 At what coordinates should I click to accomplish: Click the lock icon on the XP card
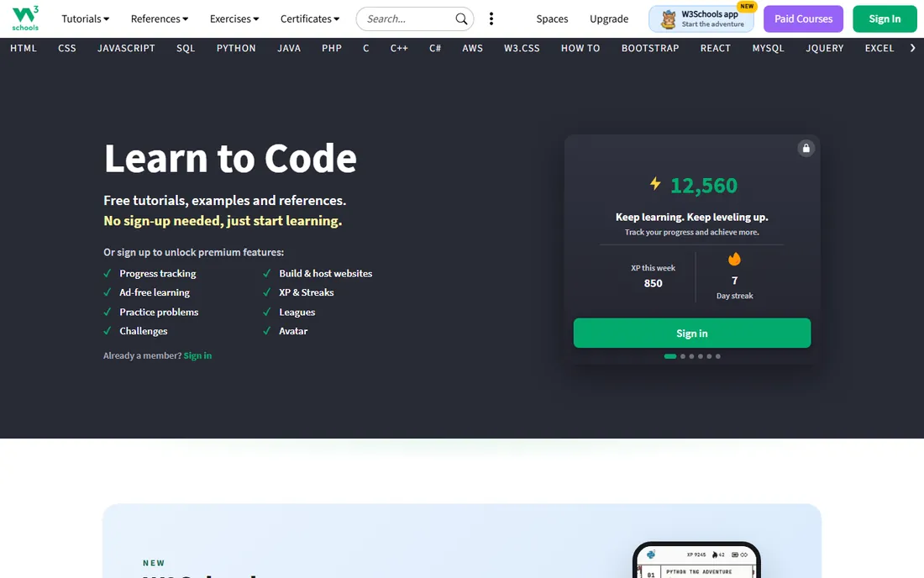point(806,148)
